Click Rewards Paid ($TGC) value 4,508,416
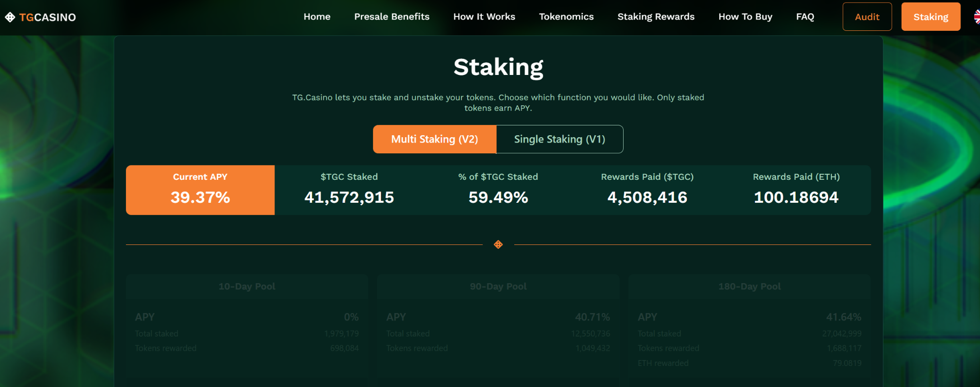This screenshot has width=980, height=387. click(647, 197)
